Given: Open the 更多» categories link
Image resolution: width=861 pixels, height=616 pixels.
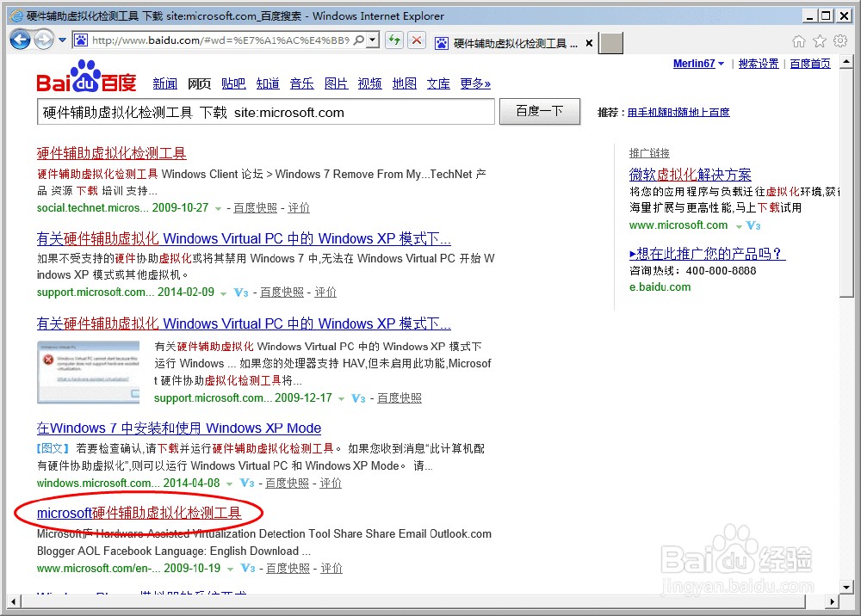Looking at the screenshot, I should [x=475, y=83].
